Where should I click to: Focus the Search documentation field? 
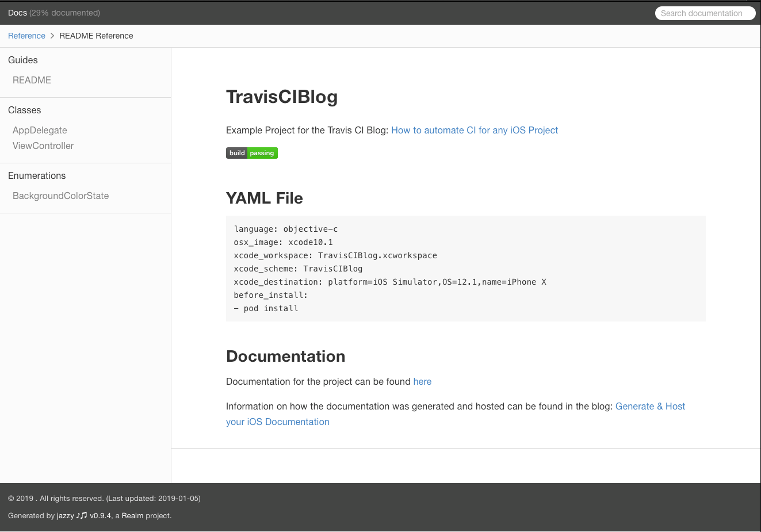[705, 13]
